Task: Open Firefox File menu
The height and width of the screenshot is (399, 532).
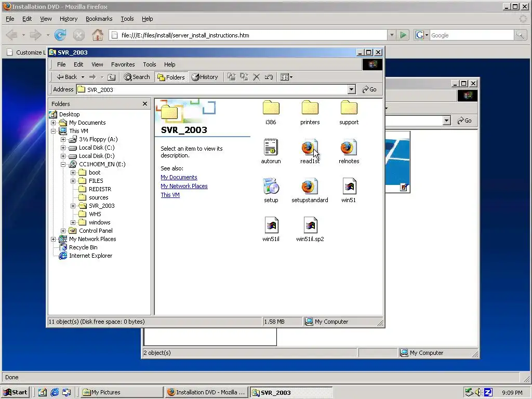Action: click(x=10, y=19)
